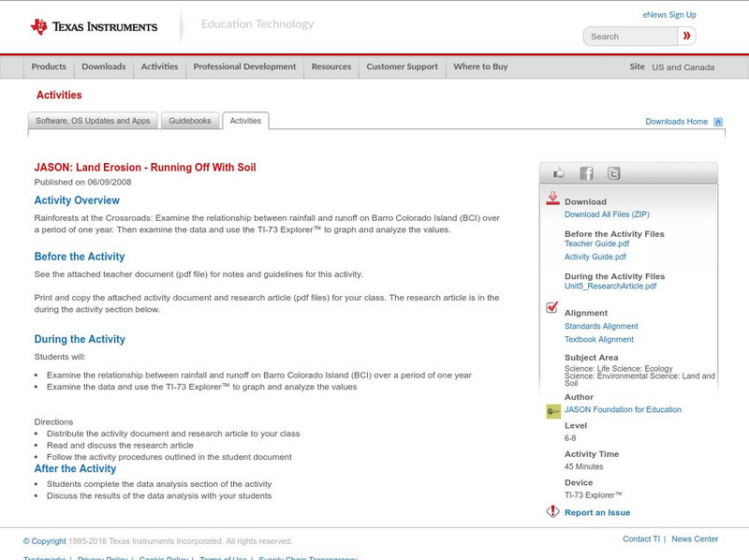Click Science: Life Science: Ecology text
The image size is (749, 560).
click(619, 368)
